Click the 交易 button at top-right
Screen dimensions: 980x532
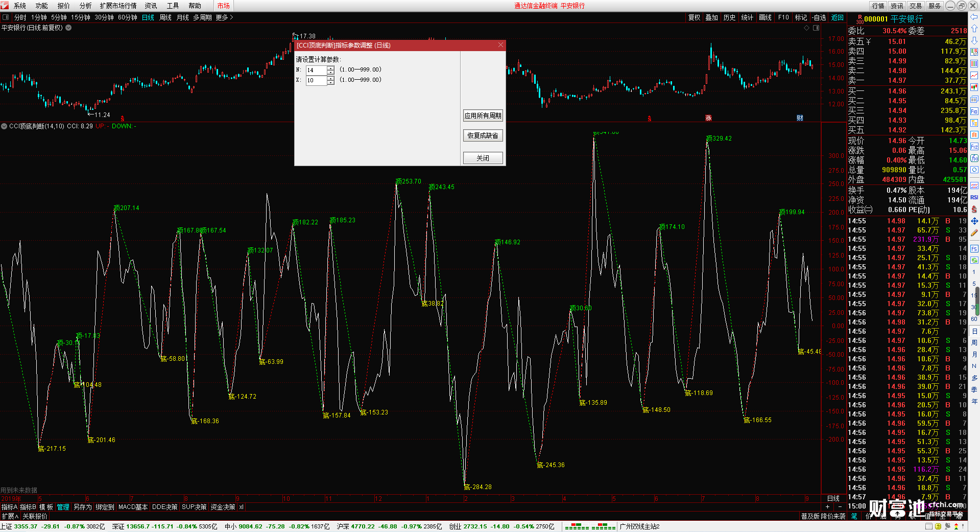(916, 6)
